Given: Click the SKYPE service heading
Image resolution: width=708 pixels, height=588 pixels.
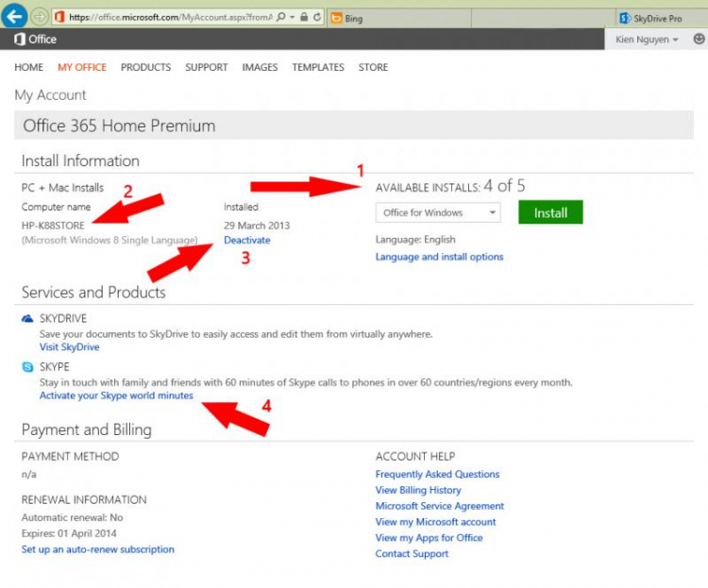Looking at the screenshot, I should point(55,367).
